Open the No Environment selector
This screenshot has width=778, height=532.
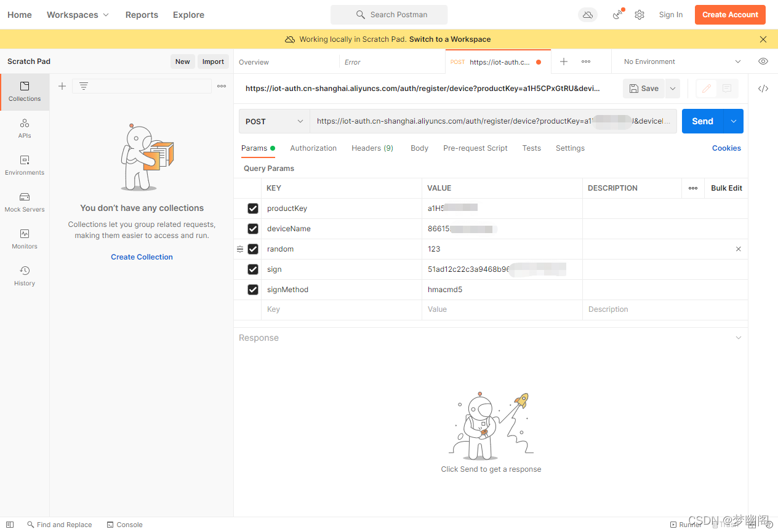point(682,62)
